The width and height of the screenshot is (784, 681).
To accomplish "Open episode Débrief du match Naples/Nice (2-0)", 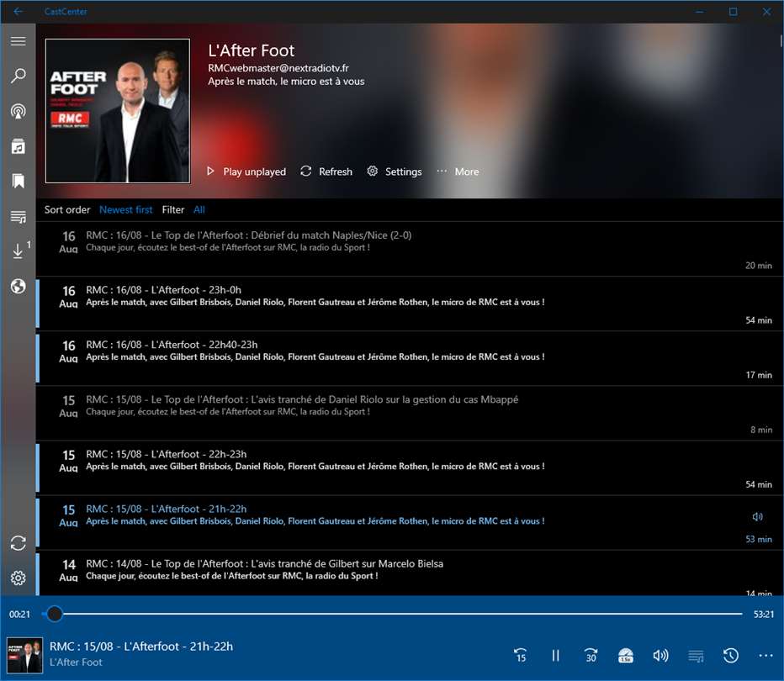I will (409, 249).
